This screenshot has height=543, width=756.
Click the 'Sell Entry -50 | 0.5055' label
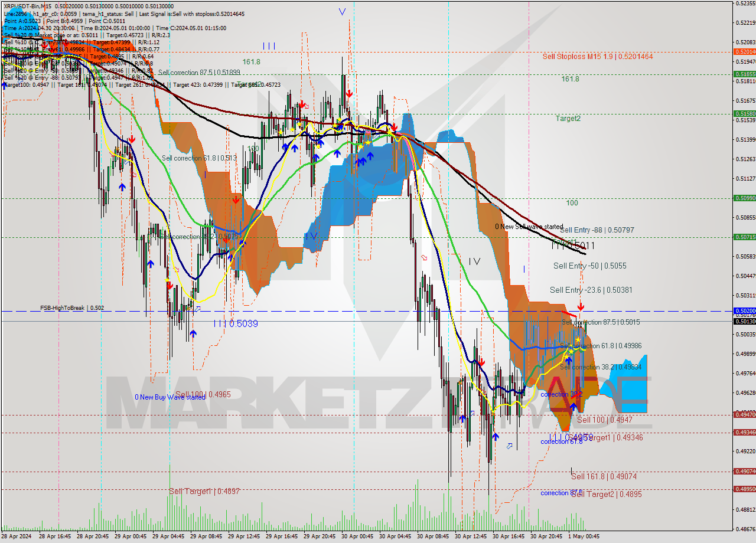590,266
